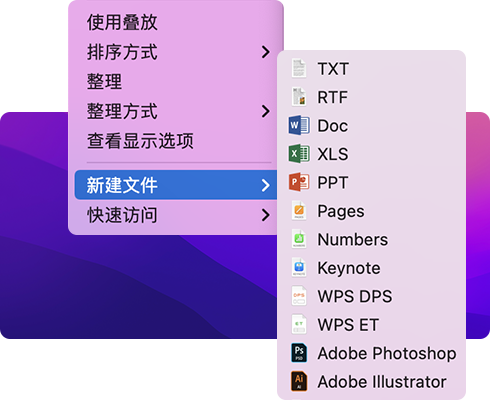
Task: Click the Keynote presentation icon
Action: coord(299,268)
